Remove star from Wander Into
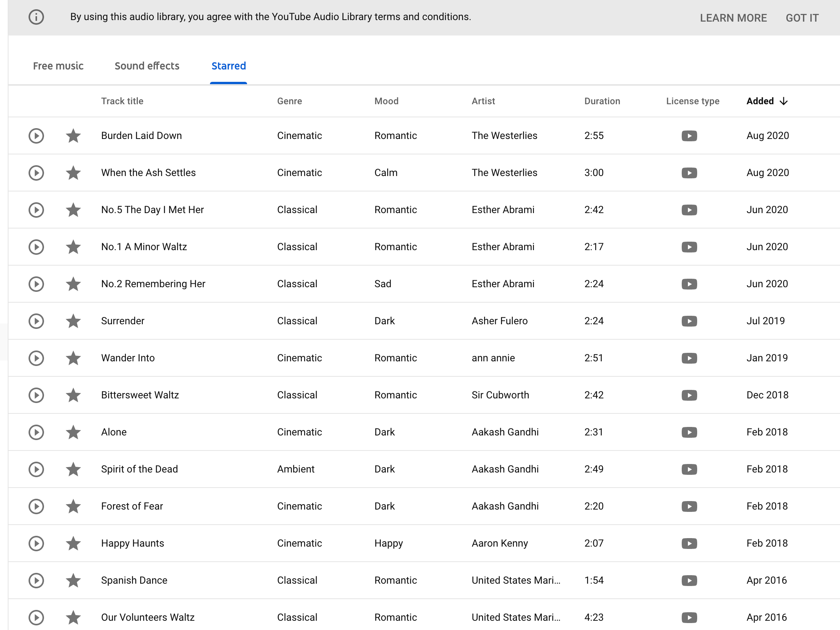The width and height of the screenshot is (840, 630). point(73,358)
